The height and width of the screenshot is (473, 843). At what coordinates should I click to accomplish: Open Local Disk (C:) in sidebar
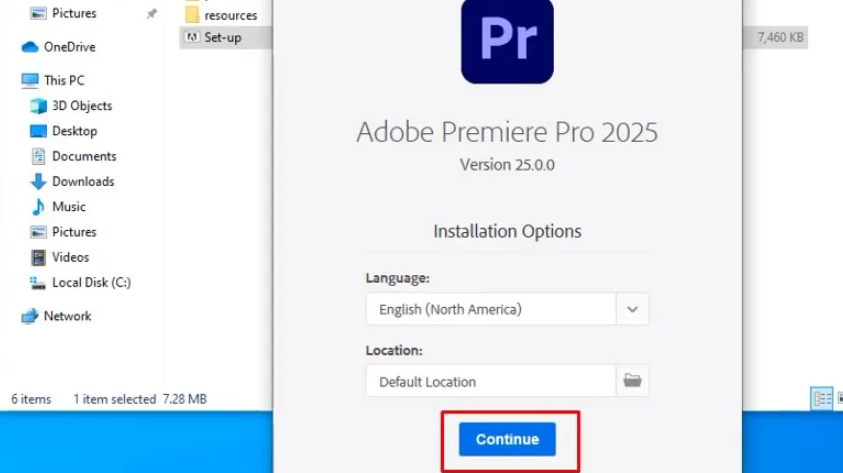pyautogui.click(x=91, y=282)
